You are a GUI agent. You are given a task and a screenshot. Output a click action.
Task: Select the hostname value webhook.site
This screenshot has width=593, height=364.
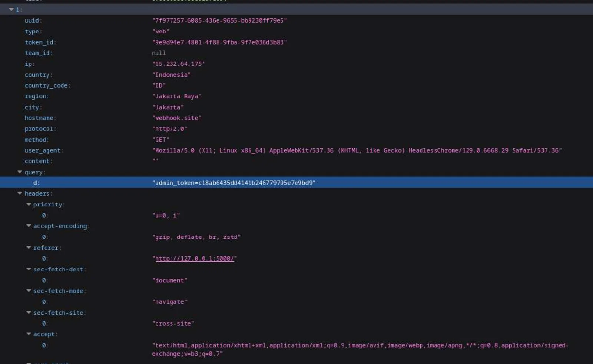177,118
